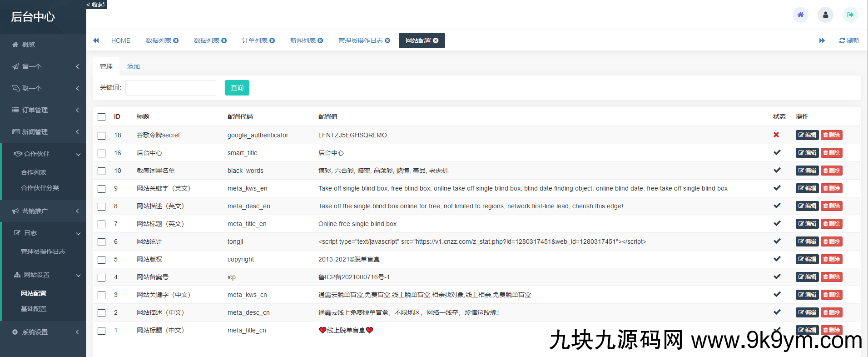Screen dimensions: 868x357
Task: Click status checkmark for copyright row
Action: coord(777,259)
